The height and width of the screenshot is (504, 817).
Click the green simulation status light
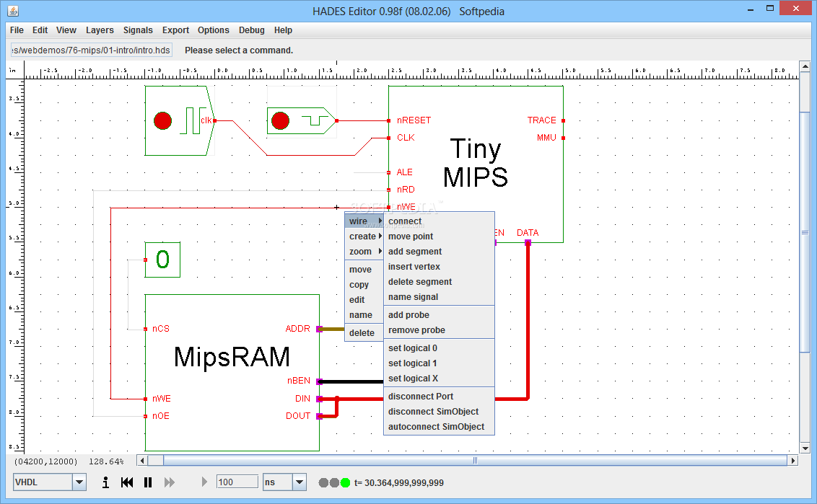coord(345,482)
